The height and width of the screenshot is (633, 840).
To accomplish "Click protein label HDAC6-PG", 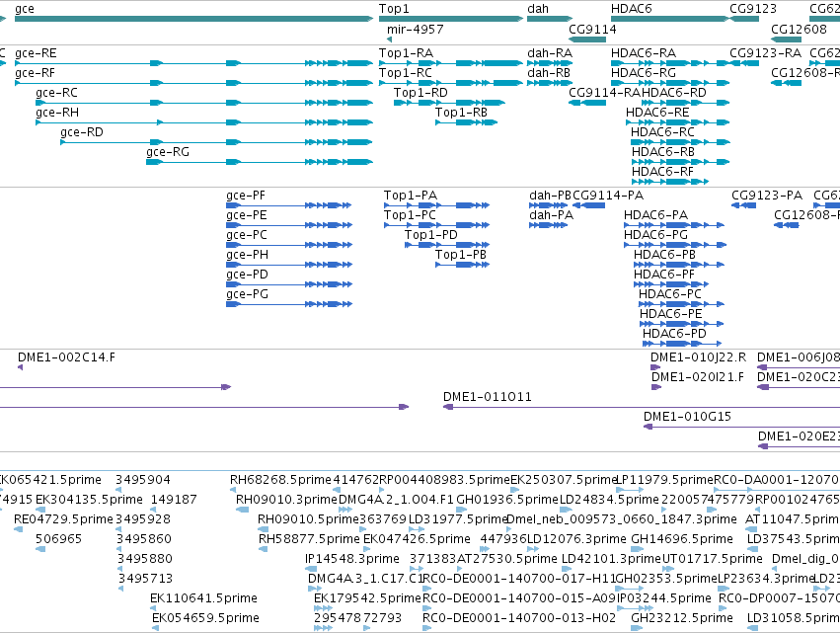I will (x=655, y=235).
